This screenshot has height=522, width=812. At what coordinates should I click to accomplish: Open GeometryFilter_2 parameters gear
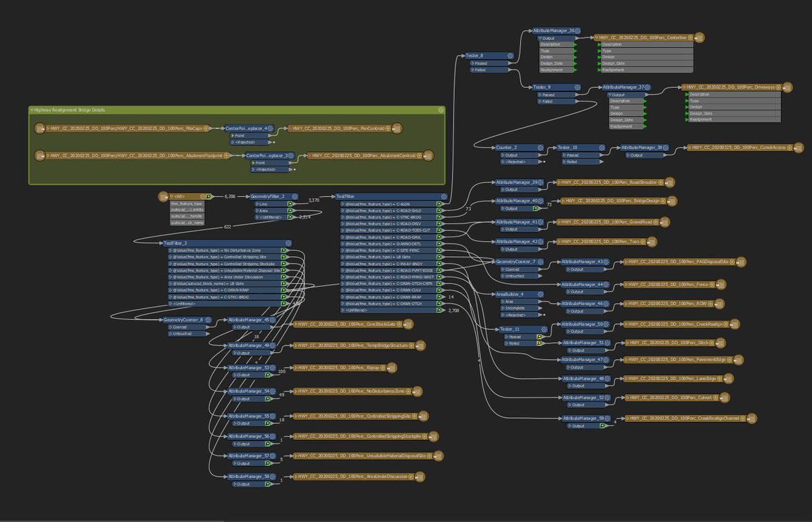[x=295, y=196]
